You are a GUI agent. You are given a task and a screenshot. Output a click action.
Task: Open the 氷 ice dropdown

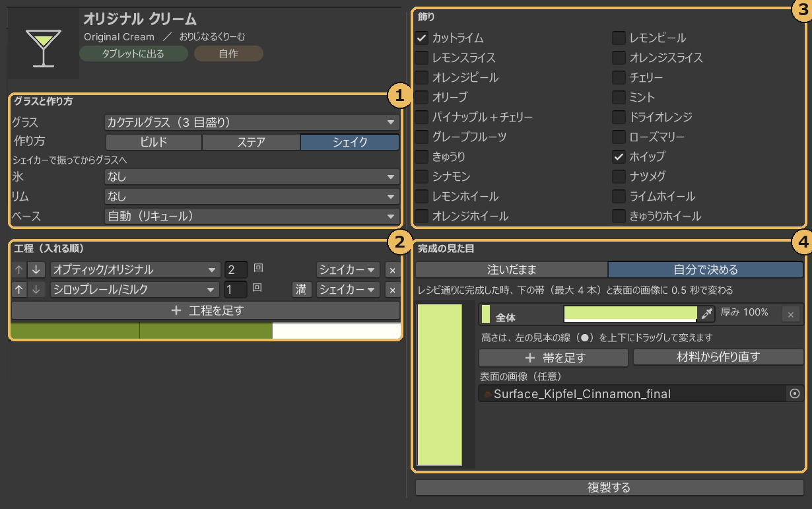(252, 176)
